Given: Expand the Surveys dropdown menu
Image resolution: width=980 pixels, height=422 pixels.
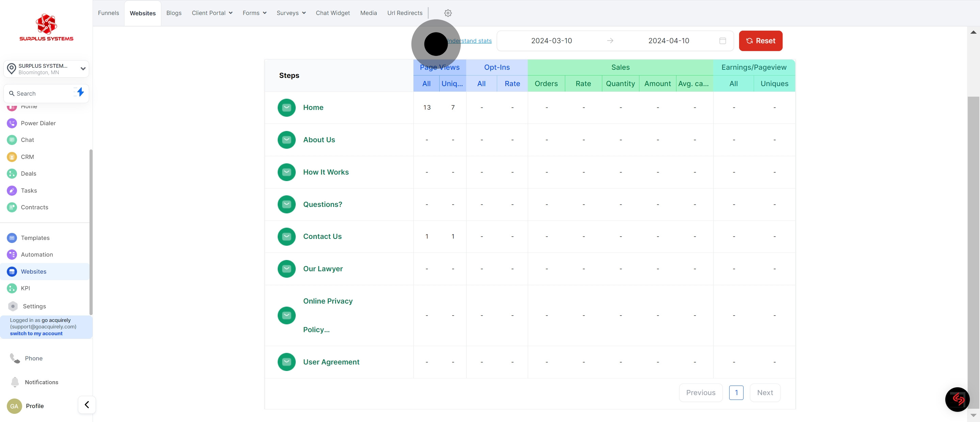Looking at the screenshot, I should (291, 13).
